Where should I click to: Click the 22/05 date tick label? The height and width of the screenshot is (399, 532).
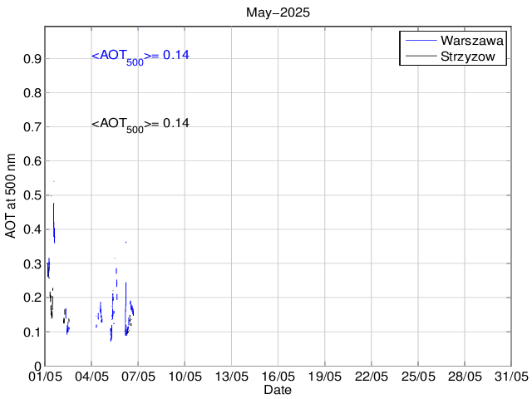pos(372,377)
